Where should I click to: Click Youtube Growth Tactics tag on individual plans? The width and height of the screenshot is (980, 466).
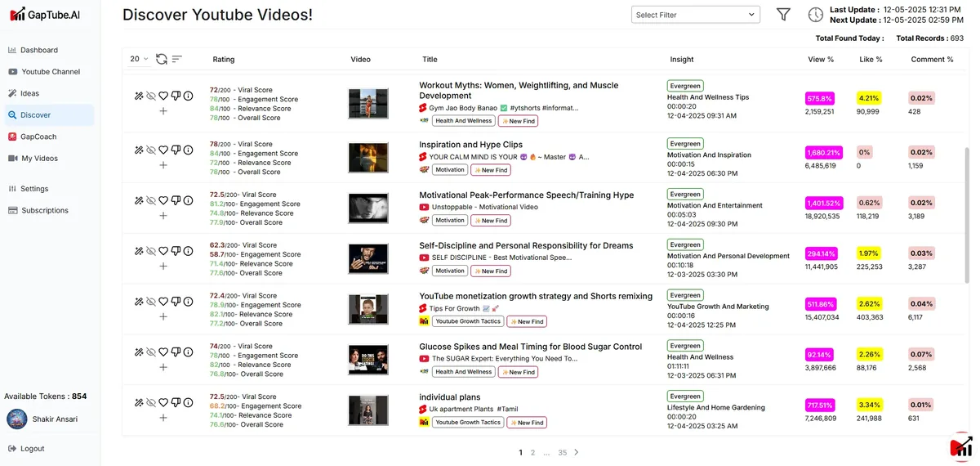click(467, 423)
